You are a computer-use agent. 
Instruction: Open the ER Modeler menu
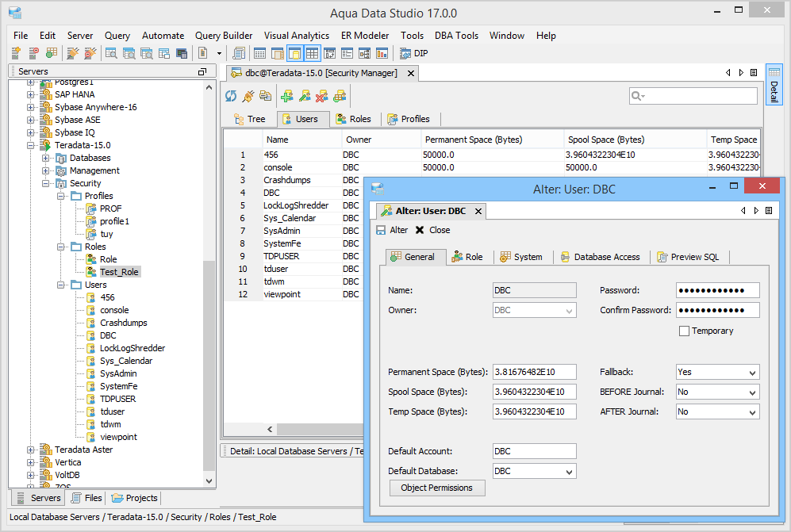365,36
